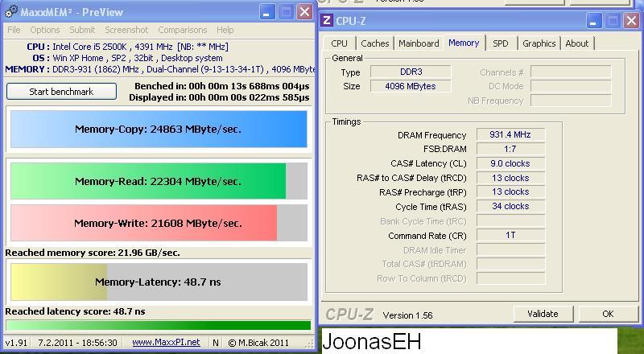Click the Memory-Latency 48.7 ns bar
Viewport: 644px width, 354px height.
tap(159, 282)
